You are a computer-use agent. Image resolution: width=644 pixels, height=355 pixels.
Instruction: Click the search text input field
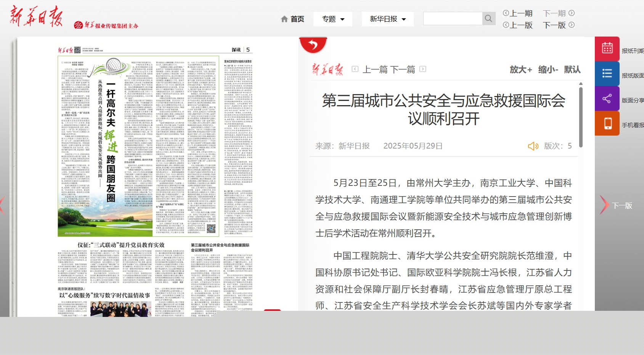(453, 19)
